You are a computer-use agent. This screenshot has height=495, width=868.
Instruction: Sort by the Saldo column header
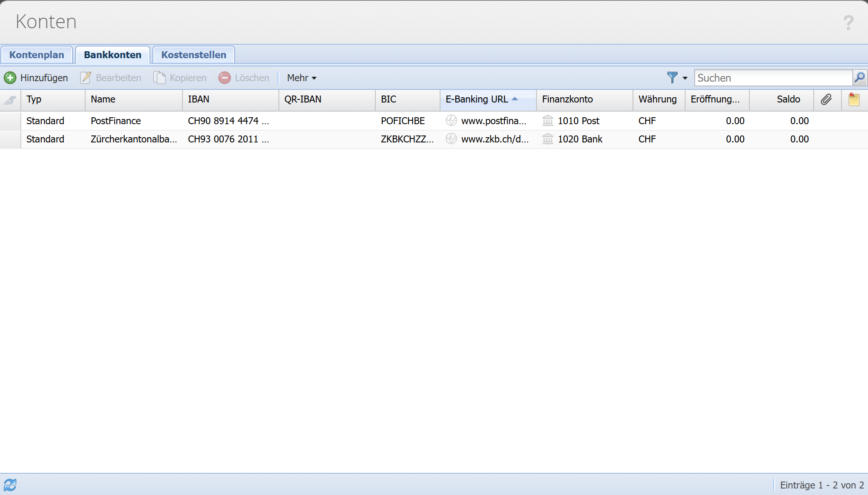point(788,99)
